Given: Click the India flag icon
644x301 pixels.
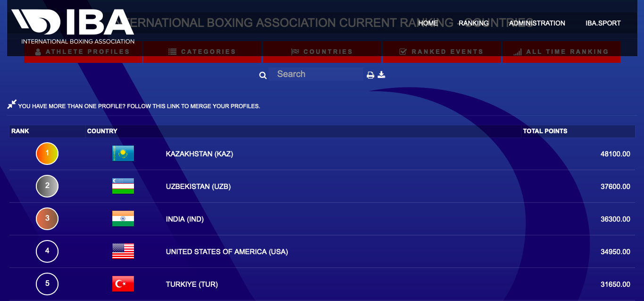Looking at the screenshot, I should (x=123, y=219).
